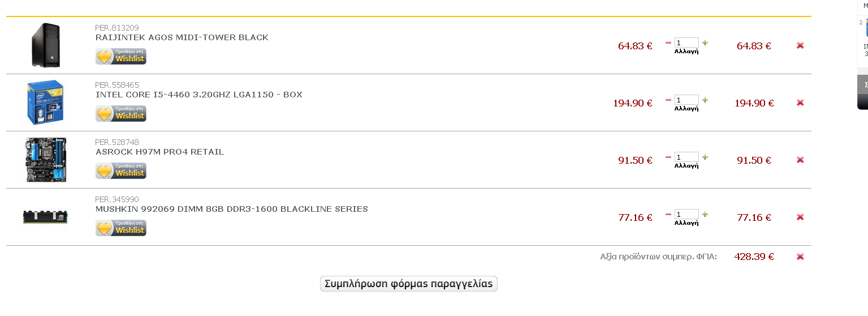Click quantity field for Intel Core i5

click(x=686, y=100)
